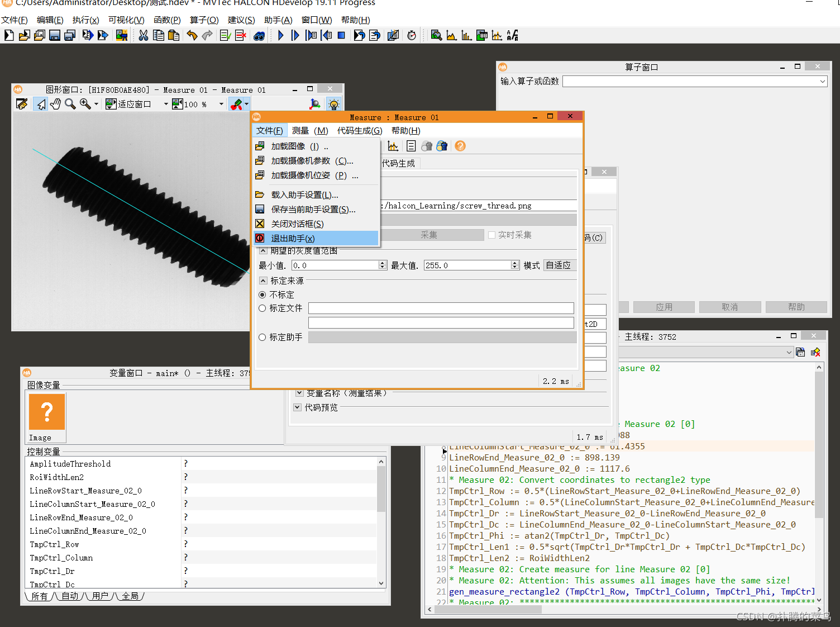This screenshot has height=627, width=840.
Task: Switch to the 代码生成 tab
Action: click(399, 163)
